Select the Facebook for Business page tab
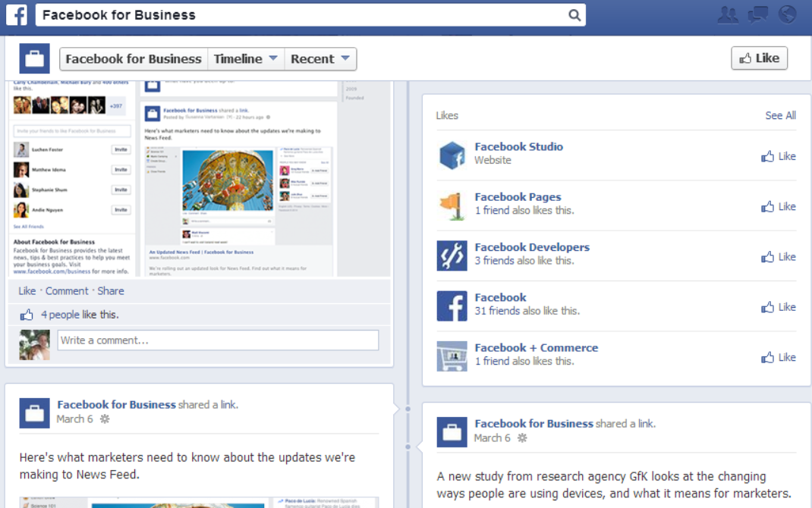This screenshot has height=508, width=812. [134, 59]
